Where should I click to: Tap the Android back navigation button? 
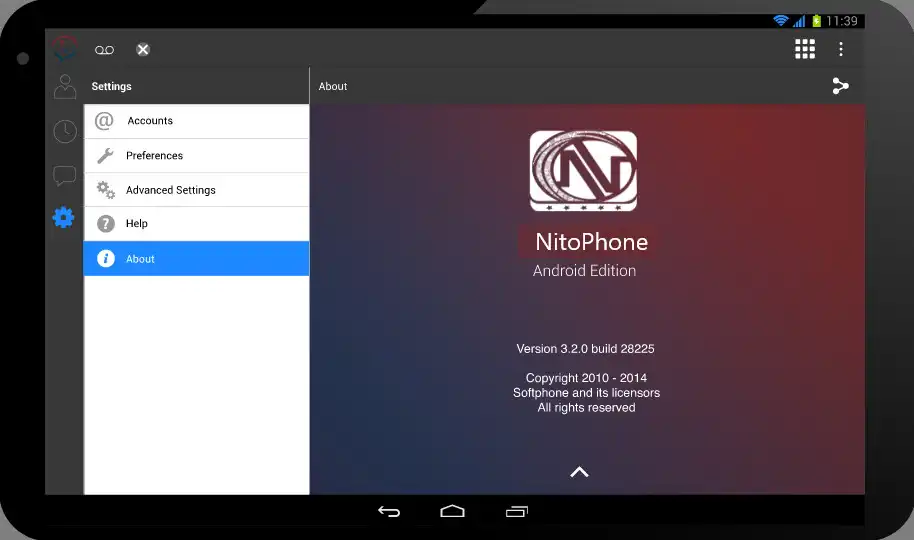(x=389, y=511)
